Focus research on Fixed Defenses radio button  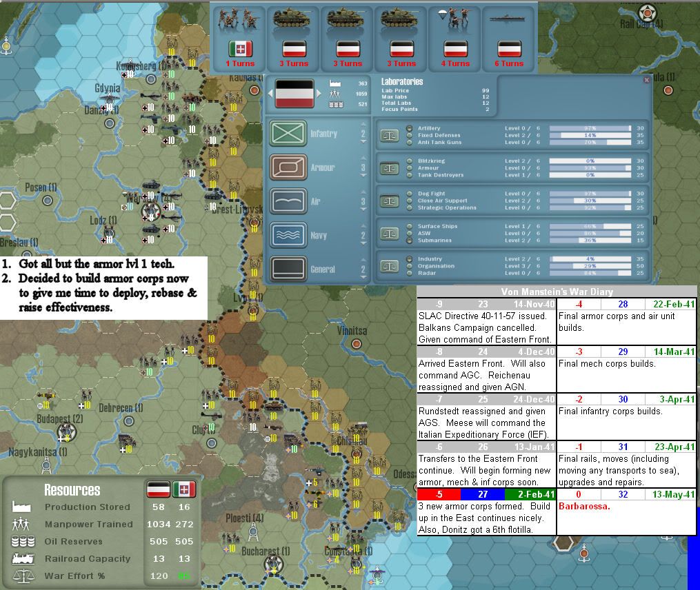click(x=410, y=135)
